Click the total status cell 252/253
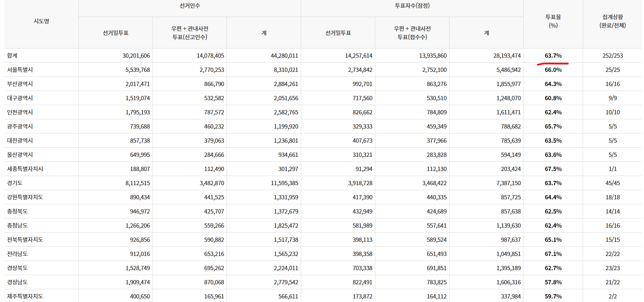Screen dimensions: 644x302 tap(612, 56)
